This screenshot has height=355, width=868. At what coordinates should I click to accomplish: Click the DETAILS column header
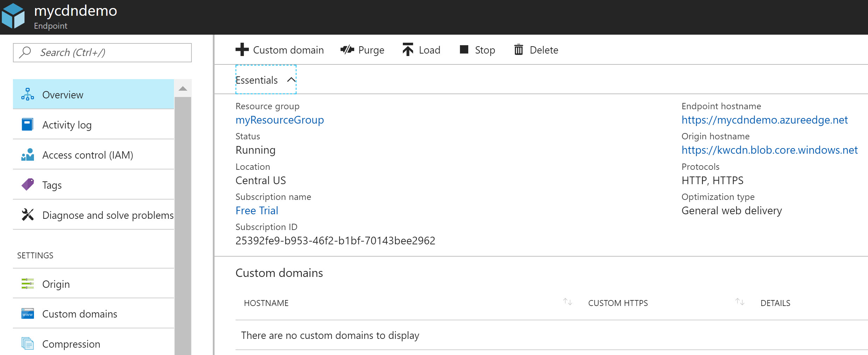(x=775, y=303)
